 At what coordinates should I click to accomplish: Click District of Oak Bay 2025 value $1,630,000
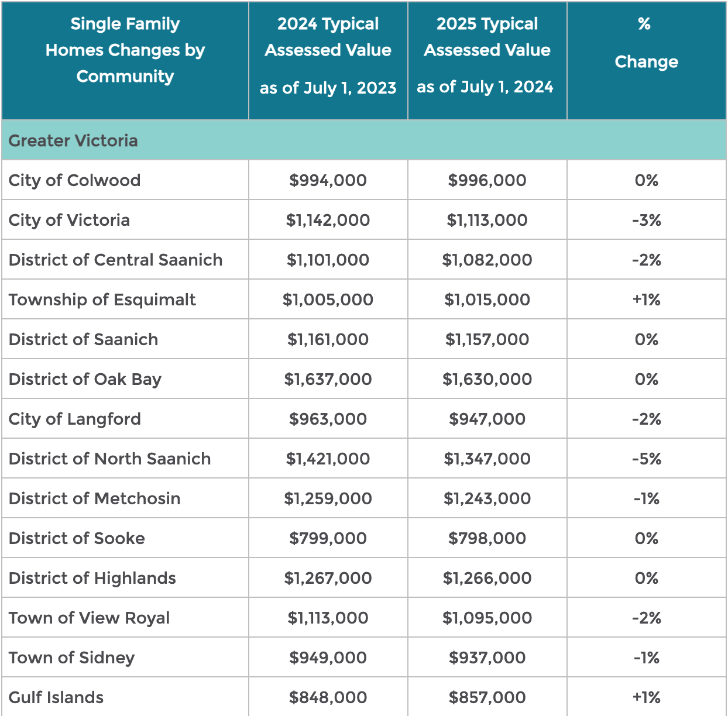click(487, 379)
